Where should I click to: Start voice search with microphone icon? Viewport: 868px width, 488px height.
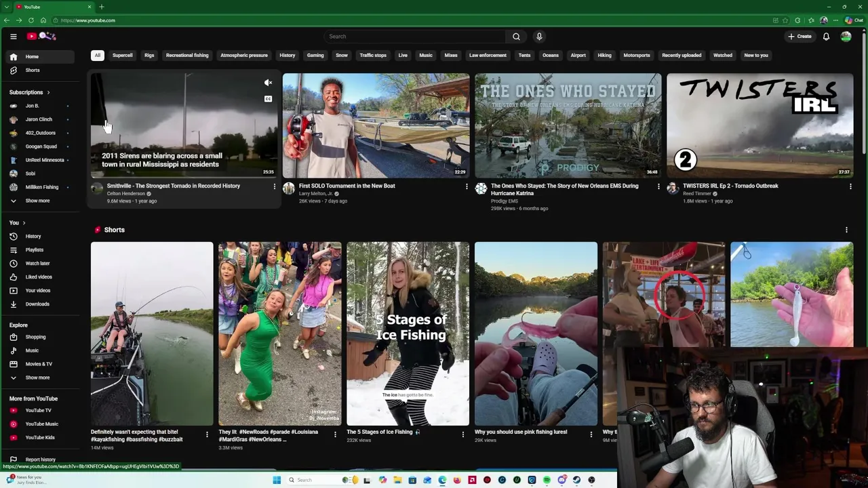[539, 37]
